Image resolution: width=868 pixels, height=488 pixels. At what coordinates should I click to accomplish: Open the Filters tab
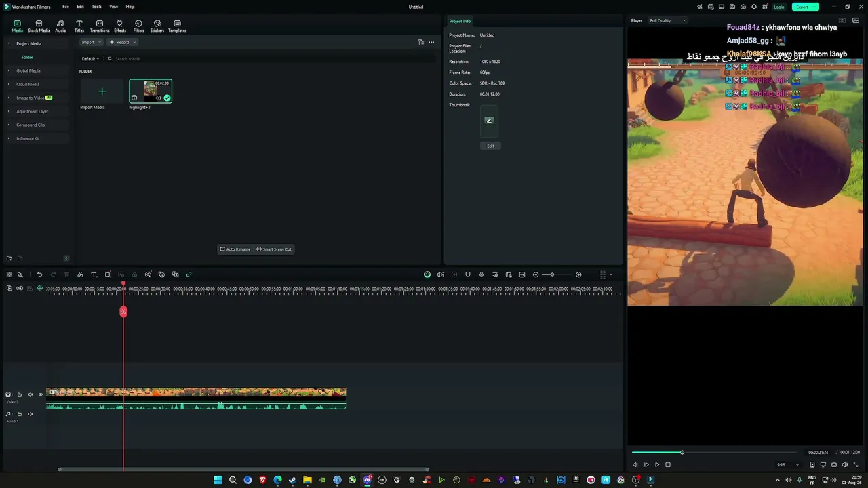click(138, 26)
